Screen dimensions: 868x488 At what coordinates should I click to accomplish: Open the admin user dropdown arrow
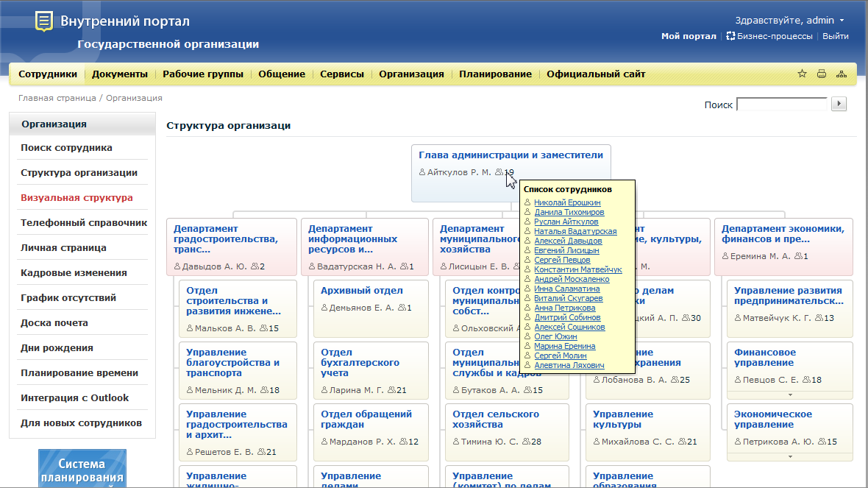842,21
